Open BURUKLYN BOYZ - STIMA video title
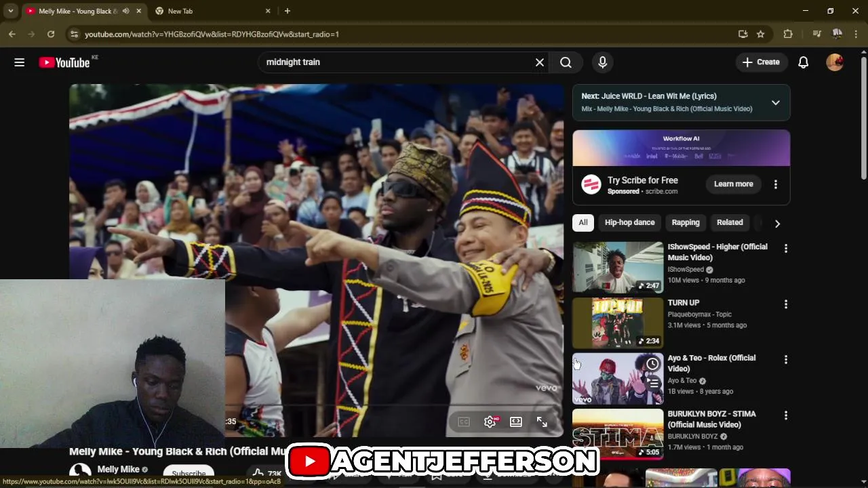This screenshot has width=868, height=488. (x=711, y=419)
